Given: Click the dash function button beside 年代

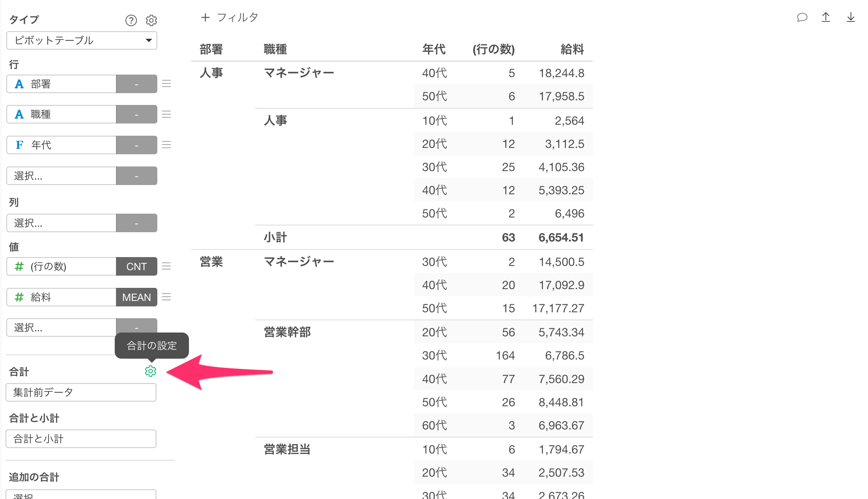Looking at the screenshot, I should [137, 145].
